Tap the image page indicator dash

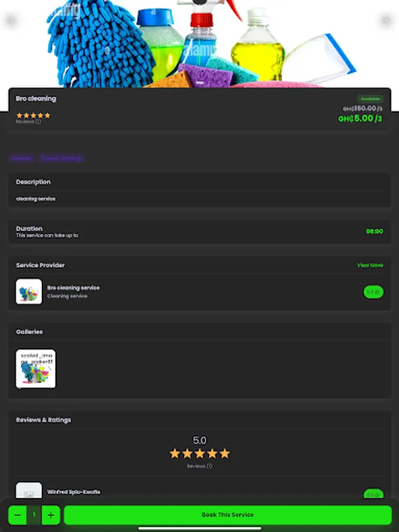pyautogui.click(x=200, y=82)
